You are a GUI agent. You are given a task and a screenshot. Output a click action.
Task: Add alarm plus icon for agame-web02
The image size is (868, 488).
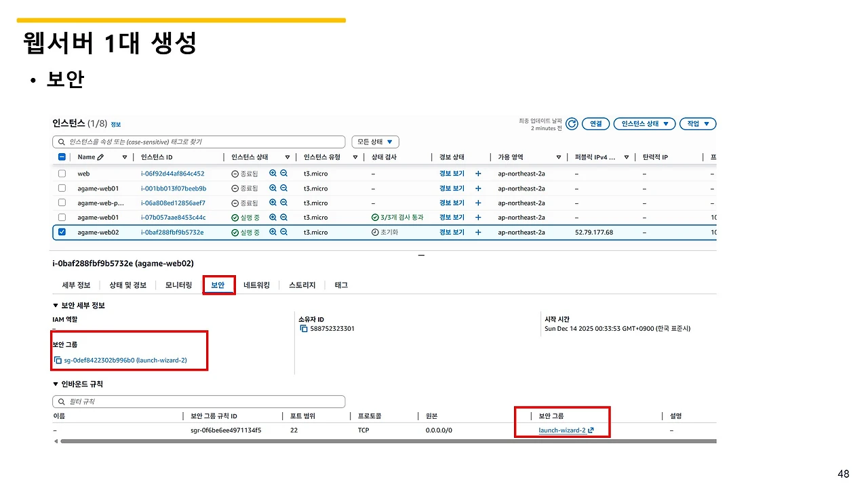pos(478,232)
